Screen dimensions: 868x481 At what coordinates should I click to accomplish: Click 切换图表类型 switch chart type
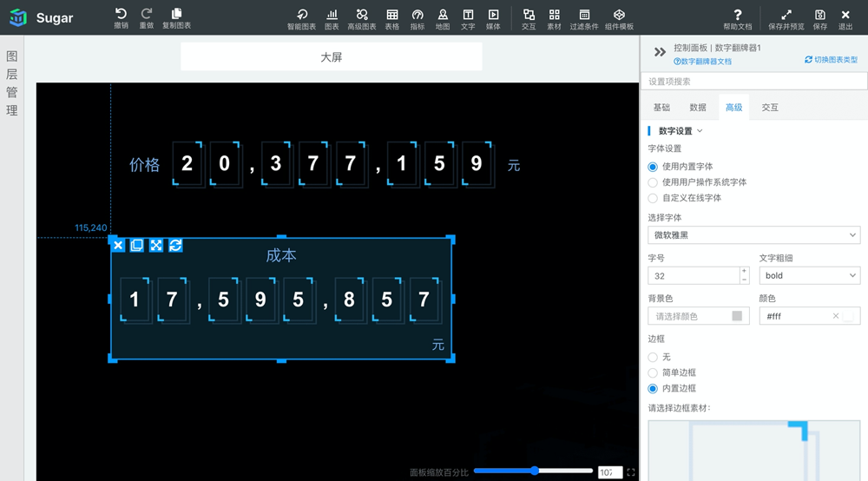click(831, 59)
